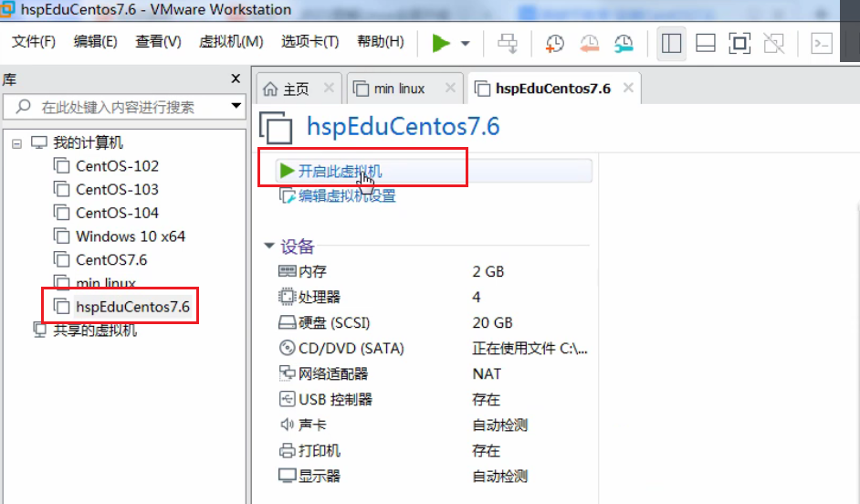
Task: Open the 虚拟机(M) menu
Action: [231, 42]
